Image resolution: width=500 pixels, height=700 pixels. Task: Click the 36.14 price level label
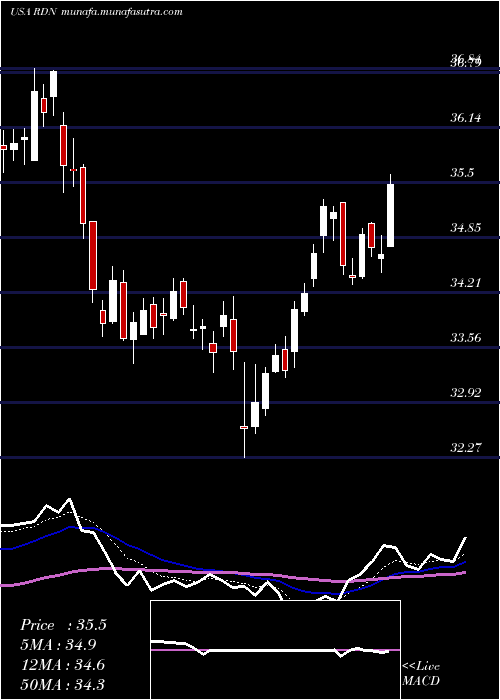coord(466,118)
